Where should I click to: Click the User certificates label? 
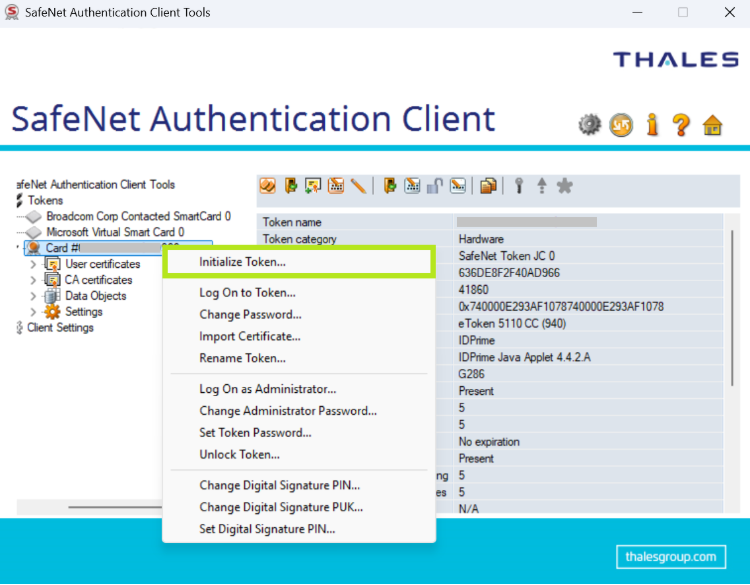point(103,264)
